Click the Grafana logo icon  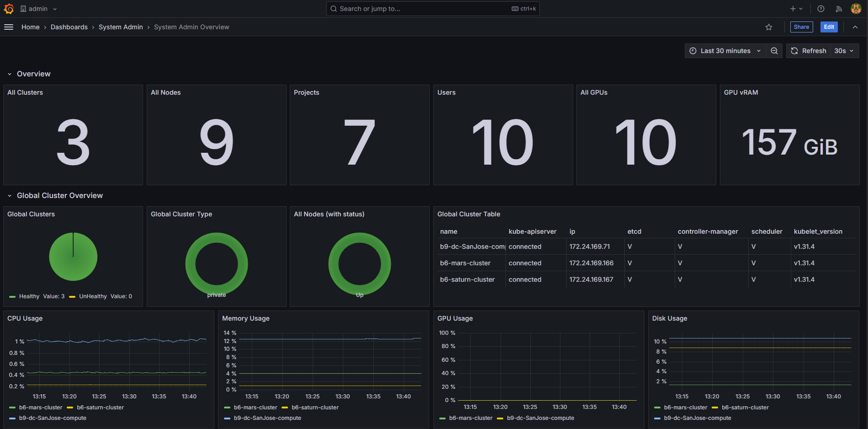pyautogui.click(x=9, y=9)
